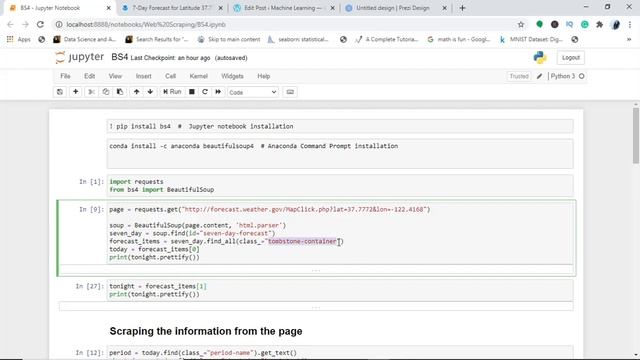This screenshot has width=640, height=360.
Task: Open the Widgets menu
Action: click(232, 76)
